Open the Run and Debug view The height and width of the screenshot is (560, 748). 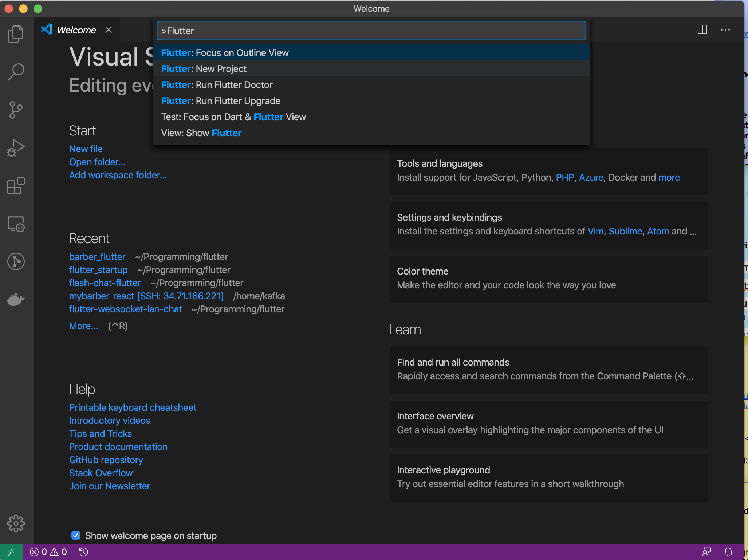[x=16, y=147]
